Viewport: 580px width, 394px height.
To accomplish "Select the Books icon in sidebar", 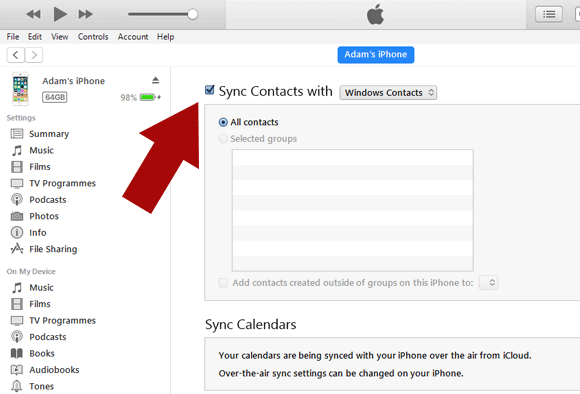I will (17, 353).
